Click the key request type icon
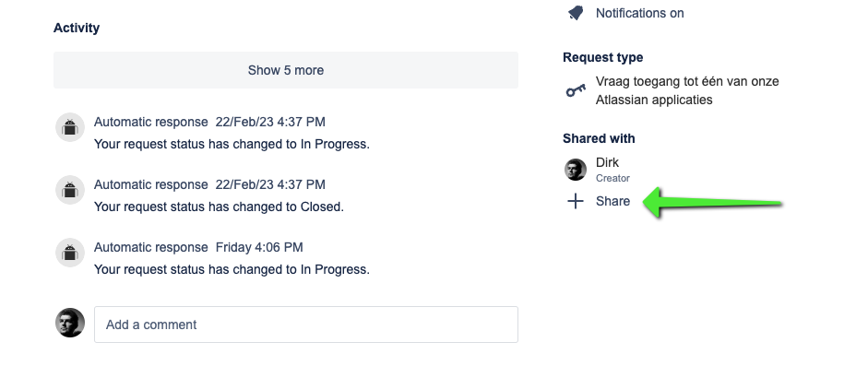The width and height of the screenshot is (868, 366). (576, 90)
